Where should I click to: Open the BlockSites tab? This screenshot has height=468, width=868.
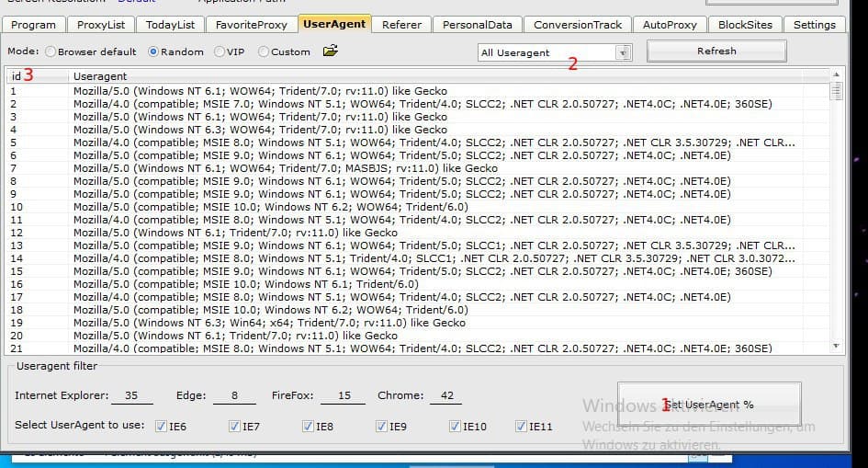click(745, 25)
